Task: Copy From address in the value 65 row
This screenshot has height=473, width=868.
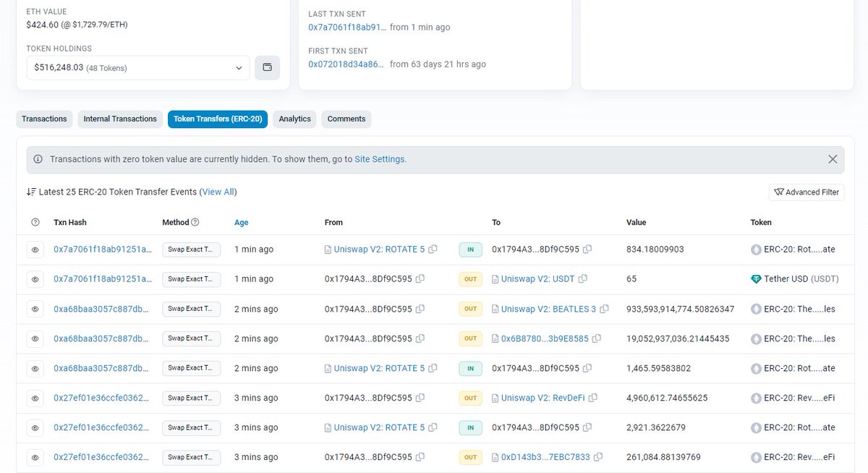Action: [420, 278]
